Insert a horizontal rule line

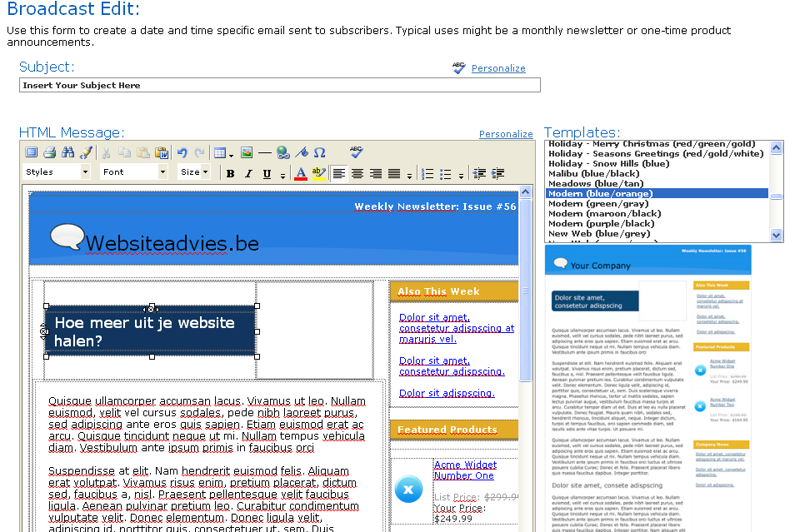point(265,152)
